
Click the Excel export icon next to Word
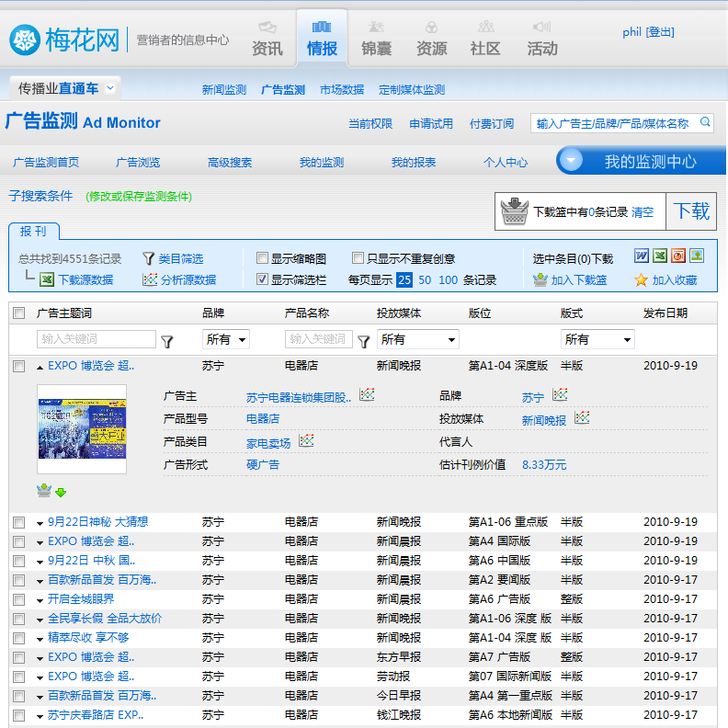[x=660, y=256]
